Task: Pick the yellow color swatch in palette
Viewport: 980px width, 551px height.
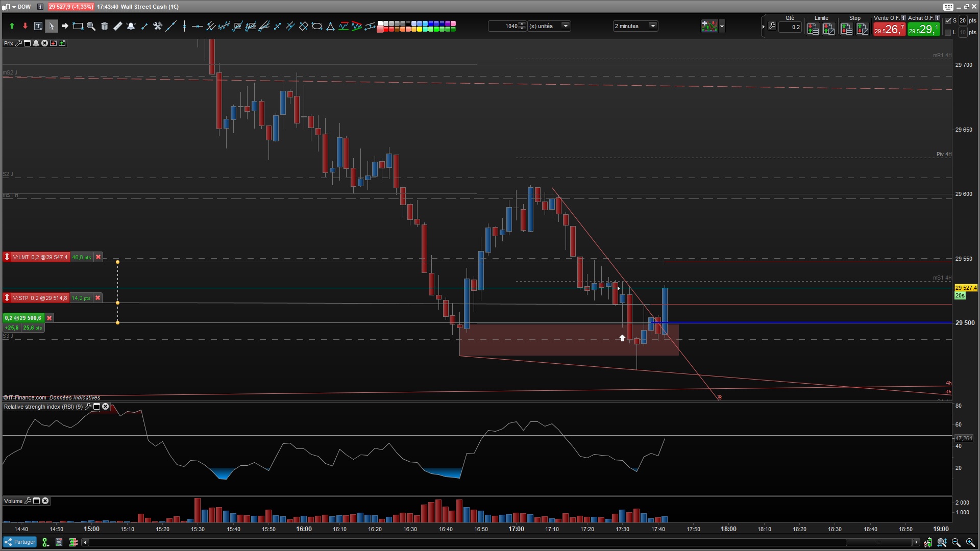Action: click(420, 29)
